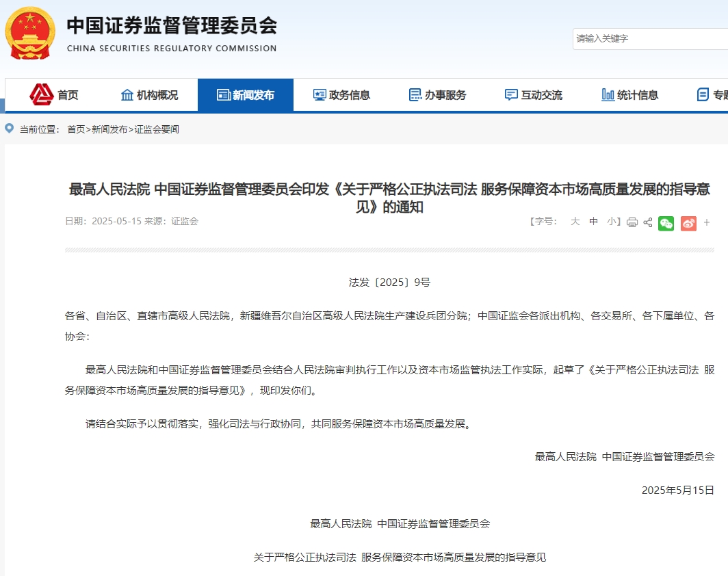This screenshot has width=728, height=576.
Task: Click the 中国证券监督管理委员会 site title
Action: tap(172, 25)
